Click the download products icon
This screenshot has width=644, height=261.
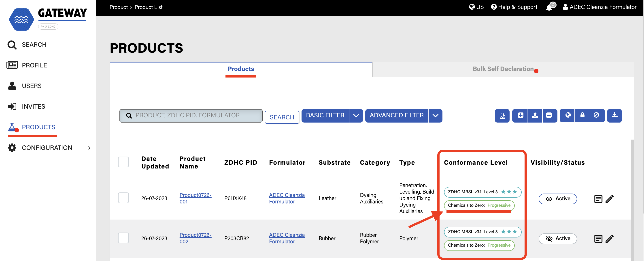click(614, 115)
